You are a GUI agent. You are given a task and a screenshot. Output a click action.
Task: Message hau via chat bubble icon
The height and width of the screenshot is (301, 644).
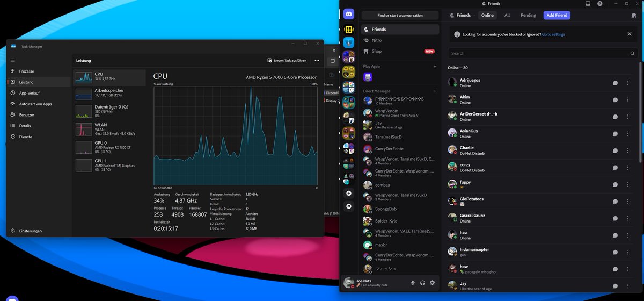(616, 235)
